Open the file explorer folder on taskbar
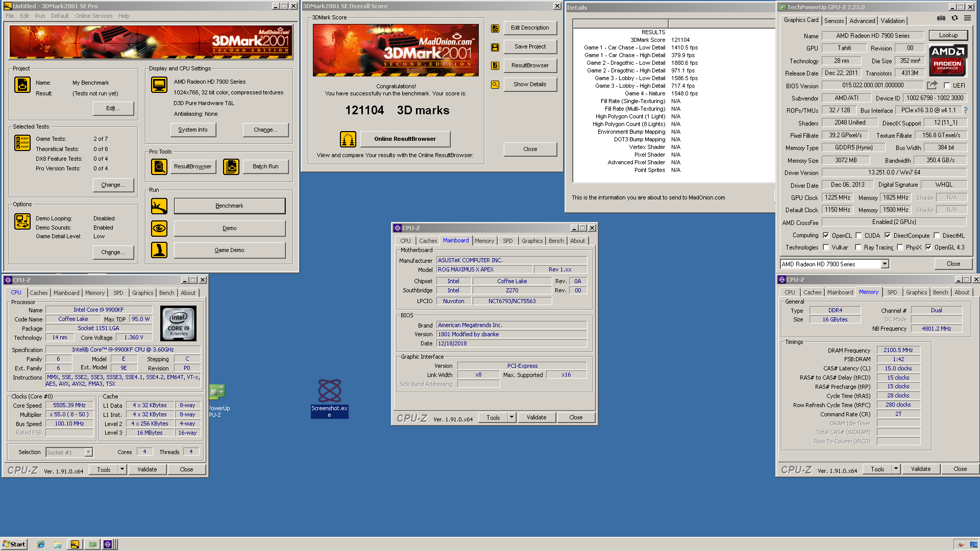Image resolution: width=980 pixels, height=551 pixels. 58,544
